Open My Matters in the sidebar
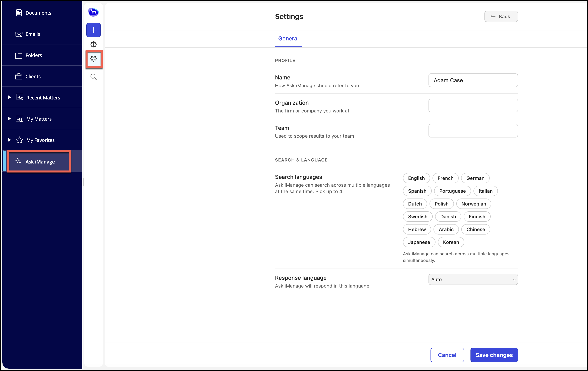The image size is (588, 371). [x=42, y=119]
